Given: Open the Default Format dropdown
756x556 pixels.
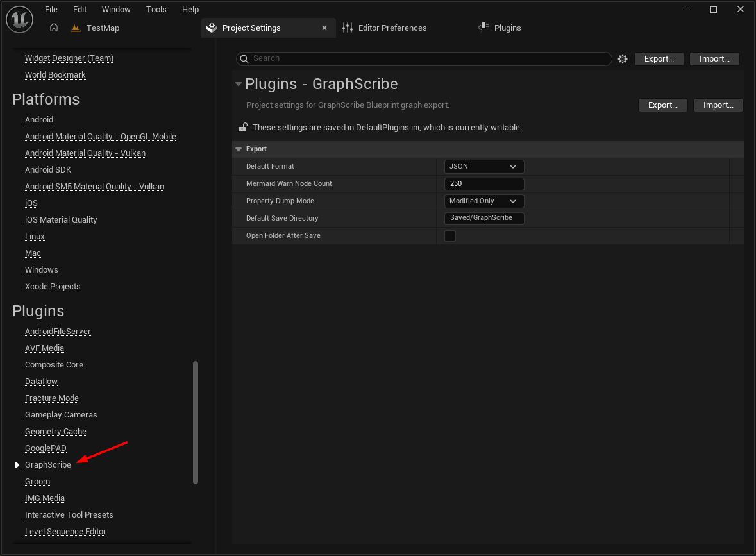Looking at the screenshot, I should 483,166.
